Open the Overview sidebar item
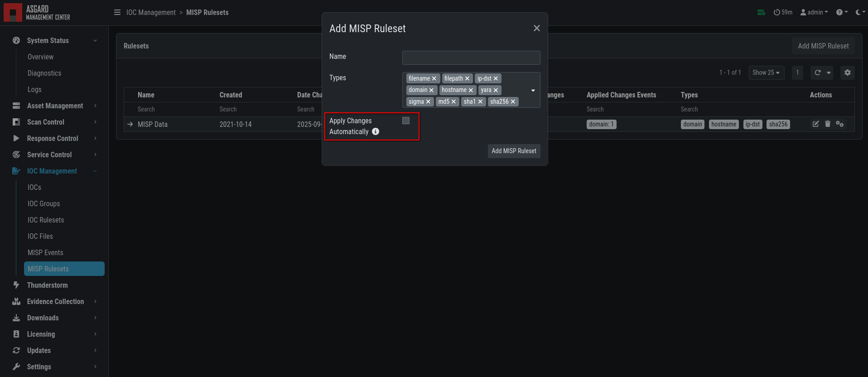Image resolution: width=868 pixels, height=377 pixels. click(40, 57)
